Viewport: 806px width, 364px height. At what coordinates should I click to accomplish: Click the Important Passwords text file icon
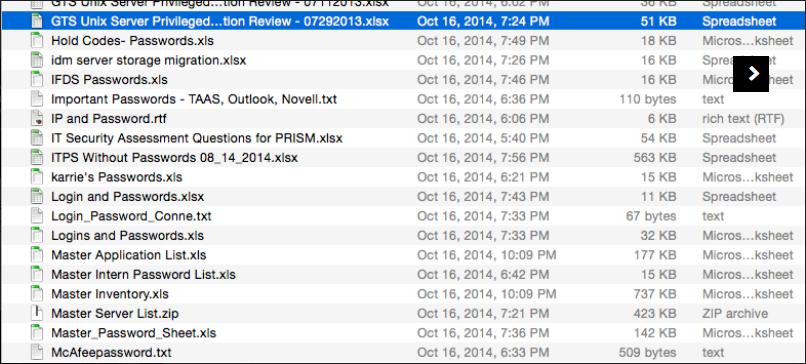[36, 99]
